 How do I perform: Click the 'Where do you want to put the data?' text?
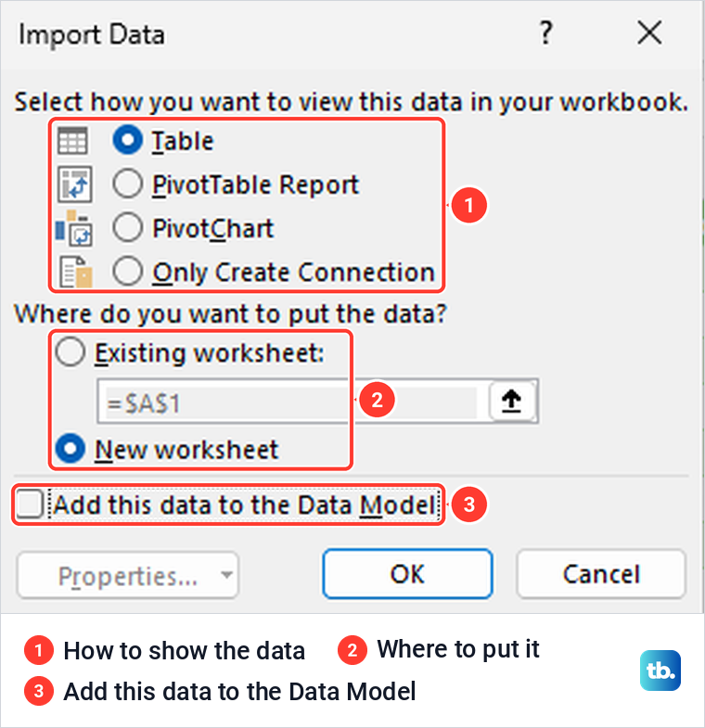[230, 314]
